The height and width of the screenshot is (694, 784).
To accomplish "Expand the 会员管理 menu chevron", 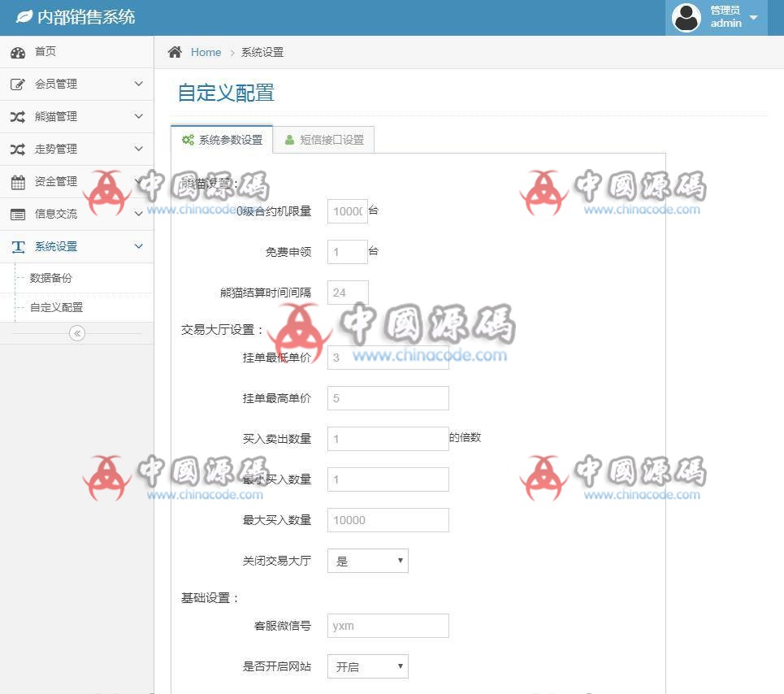I will (x=138, y=84).
